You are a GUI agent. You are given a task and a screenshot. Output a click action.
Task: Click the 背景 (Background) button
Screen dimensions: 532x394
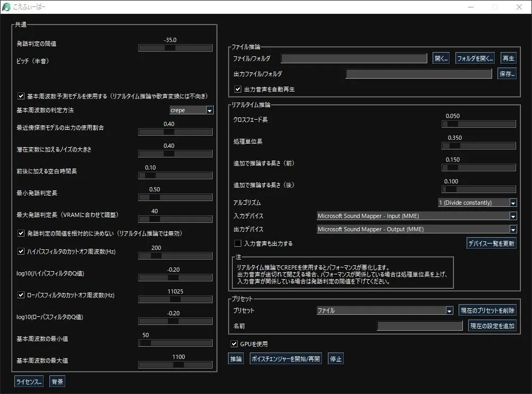(x=57, y=381)
